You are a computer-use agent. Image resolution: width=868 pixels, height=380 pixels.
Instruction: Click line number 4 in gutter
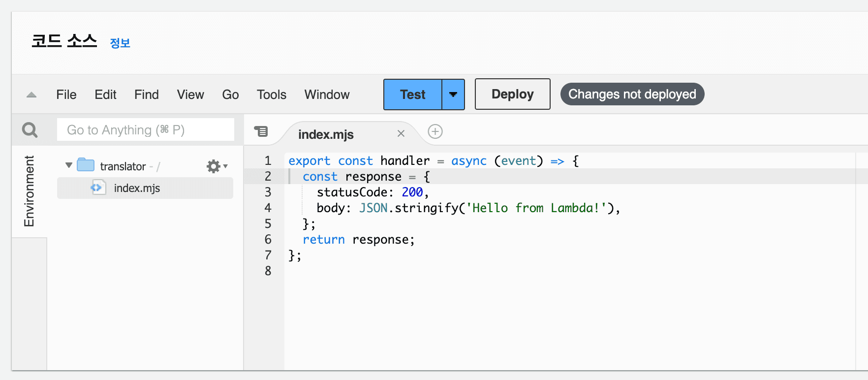(268, 208)
